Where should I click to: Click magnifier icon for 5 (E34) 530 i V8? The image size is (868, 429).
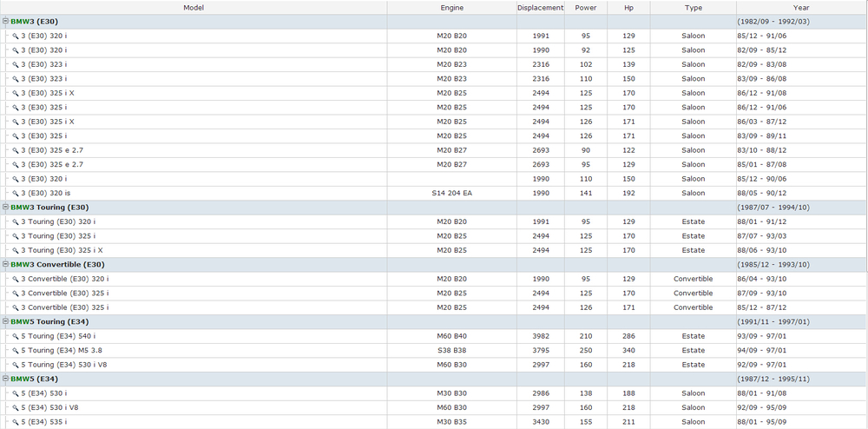point(16,407)
